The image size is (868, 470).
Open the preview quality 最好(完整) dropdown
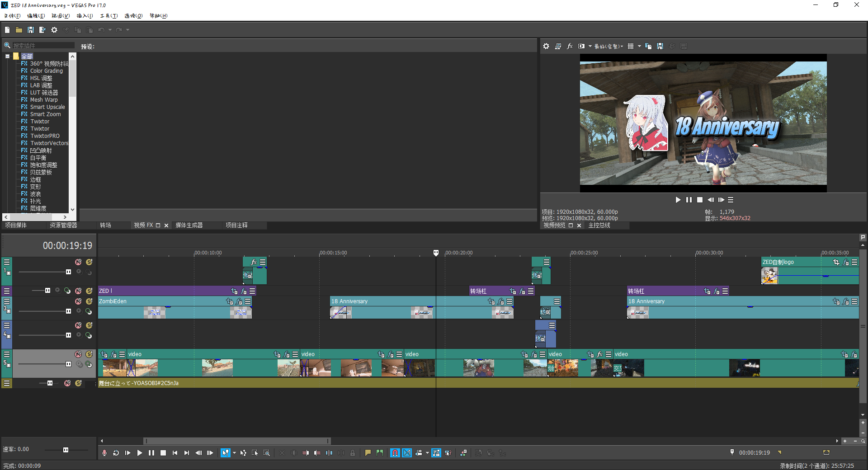tap(609, 46)
